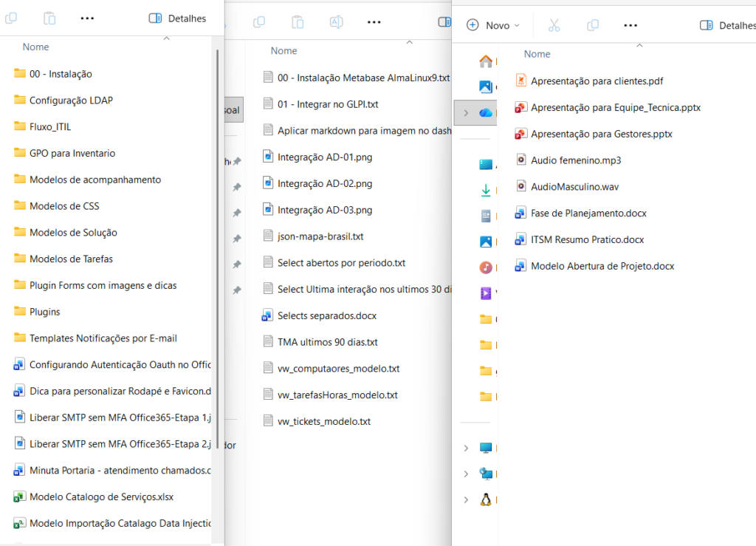This screenshot has height=546, width=756.
Task: Open the Network icon in the navigation pane
Action: (x=486, y=474)
